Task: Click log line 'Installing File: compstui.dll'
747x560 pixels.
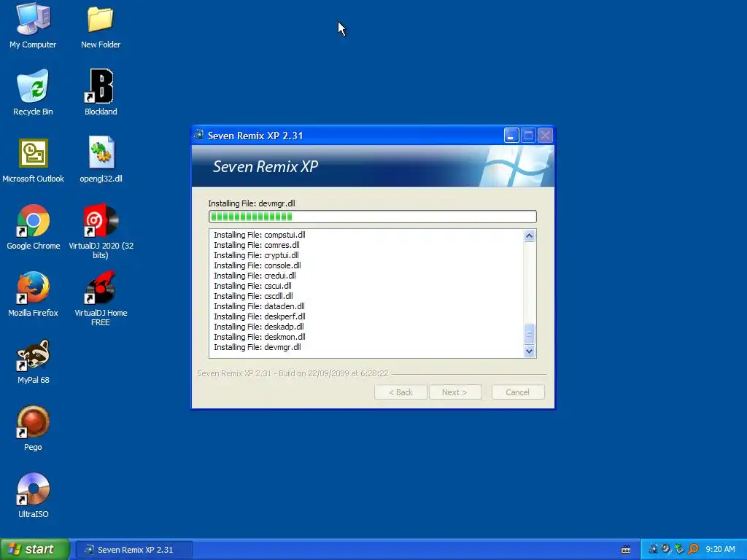Action: pos(259,235)
